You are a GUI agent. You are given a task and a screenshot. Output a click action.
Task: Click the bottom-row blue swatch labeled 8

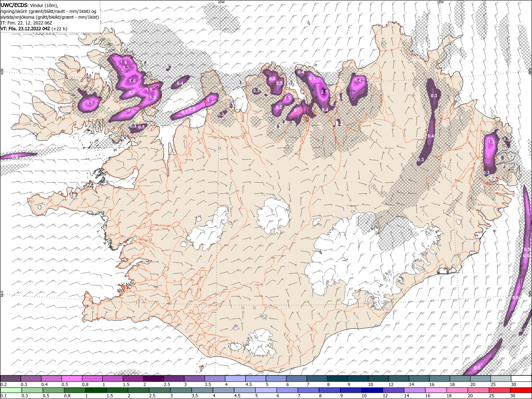click(330, 390)
